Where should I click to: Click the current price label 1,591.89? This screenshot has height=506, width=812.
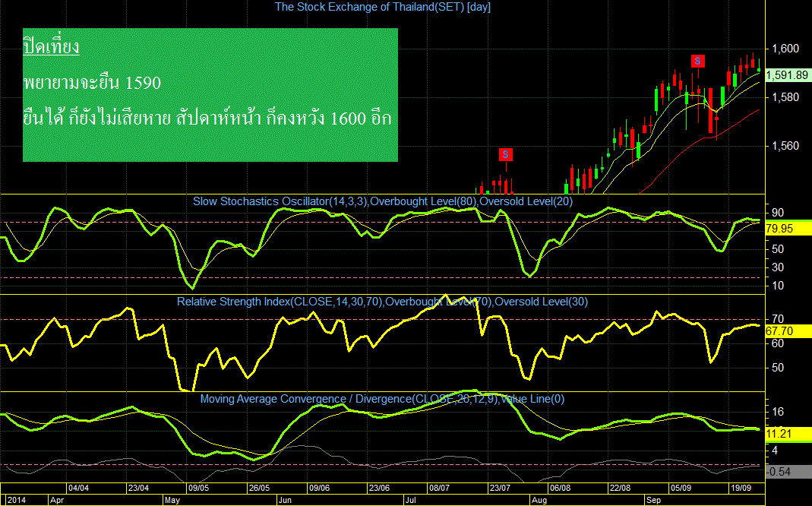[787, 75]
